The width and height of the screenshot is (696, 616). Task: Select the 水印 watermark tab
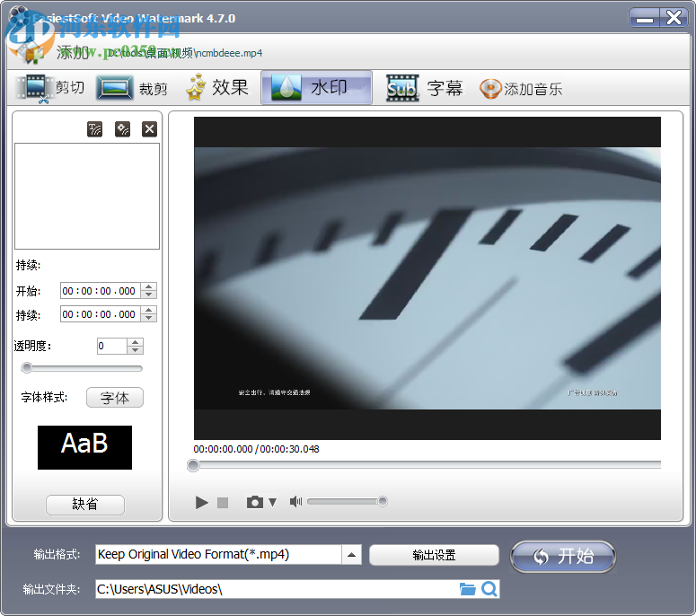(x=316, y=87)
